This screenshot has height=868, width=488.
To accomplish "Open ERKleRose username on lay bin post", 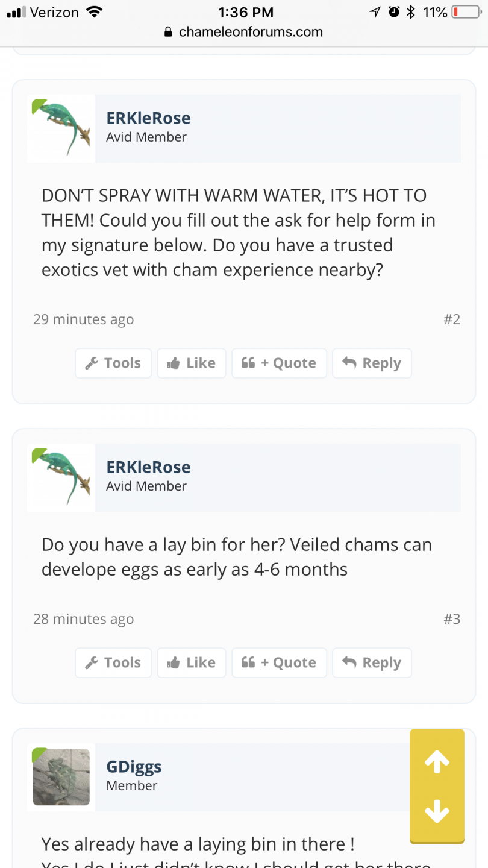I will (x=148, y=467).
